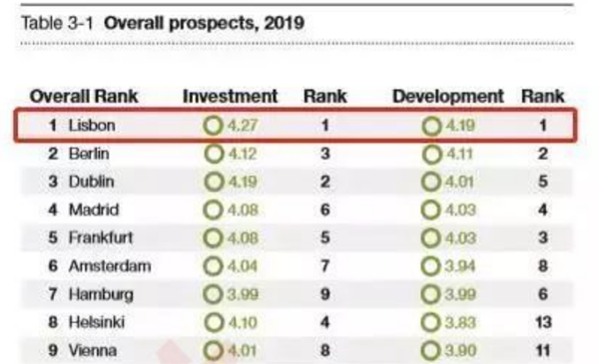Click the circle beside Madrid investment 4.08
The image size is (599, 364).
pos(213,210)
